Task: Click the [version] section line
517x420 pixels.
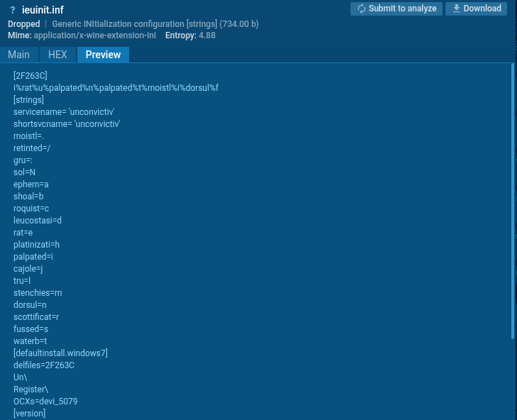Action: pos(29,413)
